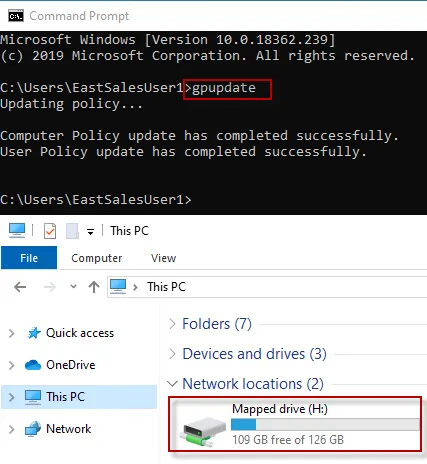Click the Command Prompt title bar icon
Viewport: 427px width, 464px height.
(x=16, y=16)
